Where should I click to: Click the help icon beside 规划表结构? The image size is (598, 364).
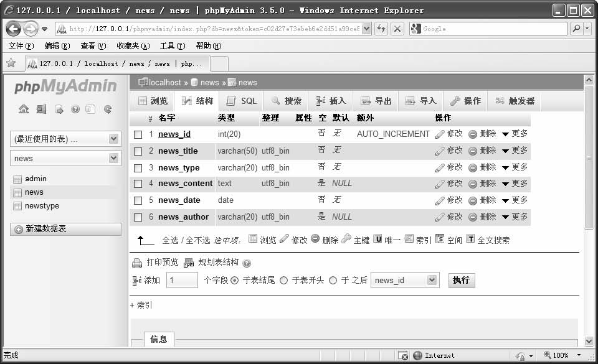(247, 263)
